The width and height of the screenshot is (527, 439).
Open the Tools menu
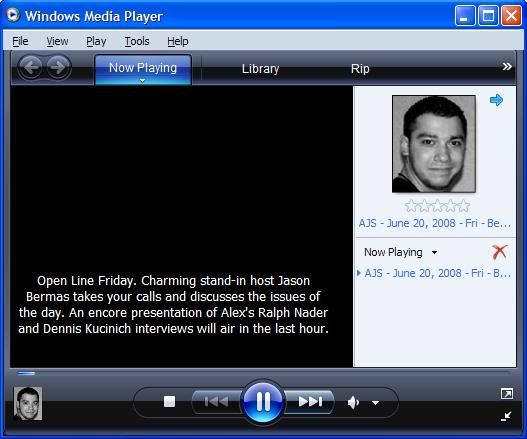(137, 41)
